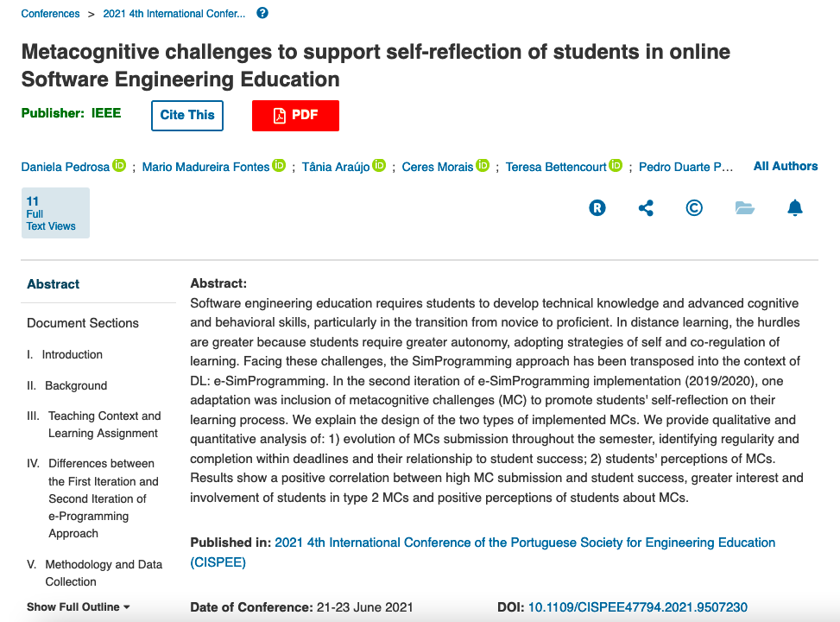Click the save to folder icon
Image resolution: width=840 pixels, height=622 pixels.
point(745,207)
